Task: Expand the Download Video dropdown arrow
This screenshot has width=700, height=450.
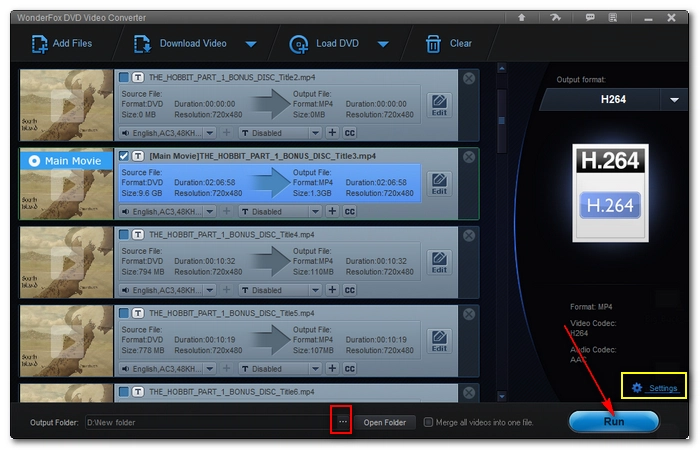Action: [x=251, y=44]
